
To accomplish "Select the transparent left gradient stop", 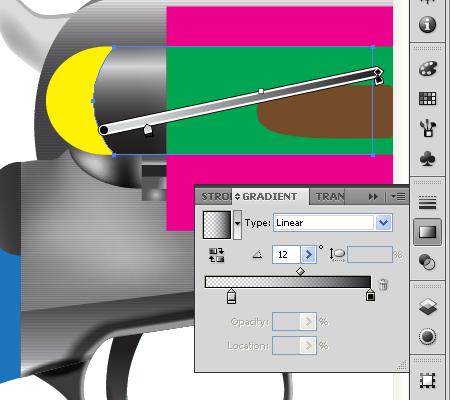I will point(231,296).
